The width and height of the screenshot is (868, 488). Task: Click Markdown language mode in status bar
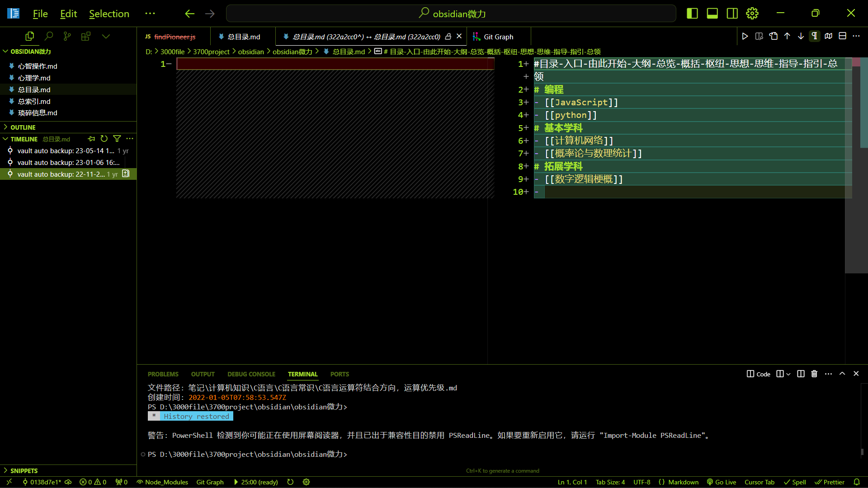(683, 482)
